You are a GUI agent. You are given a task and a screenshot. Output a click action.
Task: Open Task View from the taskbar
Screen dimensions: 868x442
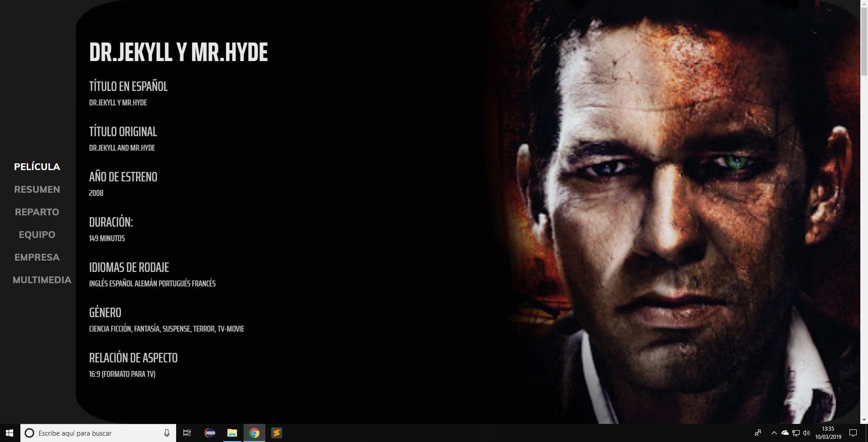coord(187,433)
